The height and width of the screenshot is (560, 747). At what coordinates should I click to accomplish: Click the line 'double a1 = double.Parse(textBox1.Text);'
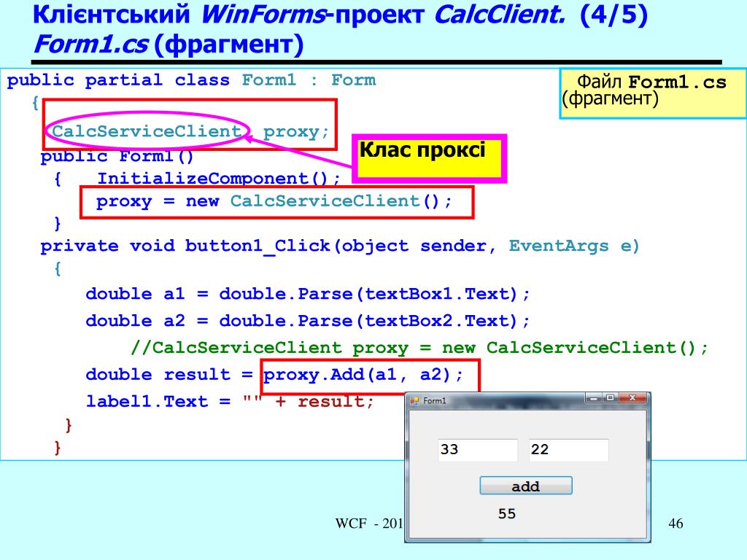point(308,294)
